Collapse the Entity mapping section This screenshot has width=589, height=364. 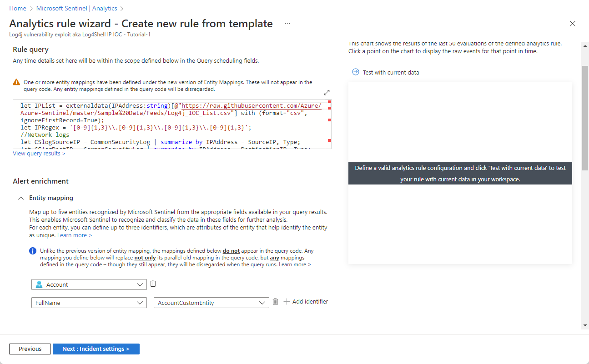(21, 198)
